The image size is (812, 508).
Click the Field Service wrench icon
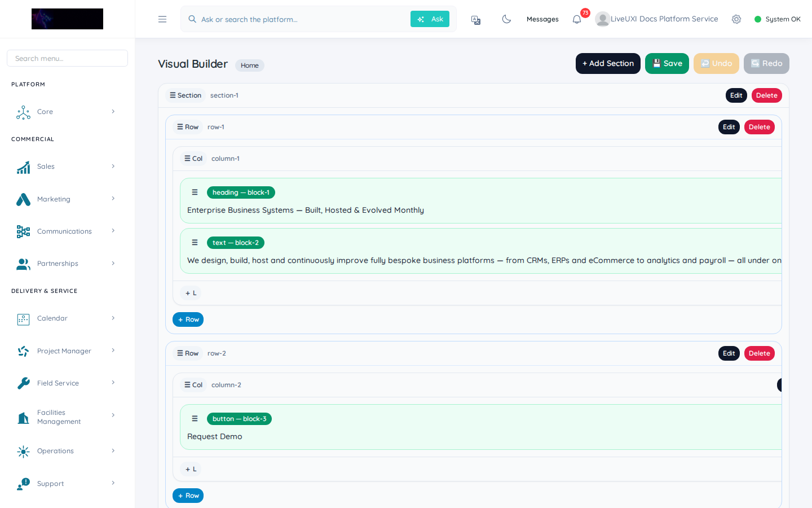point(23,383)
